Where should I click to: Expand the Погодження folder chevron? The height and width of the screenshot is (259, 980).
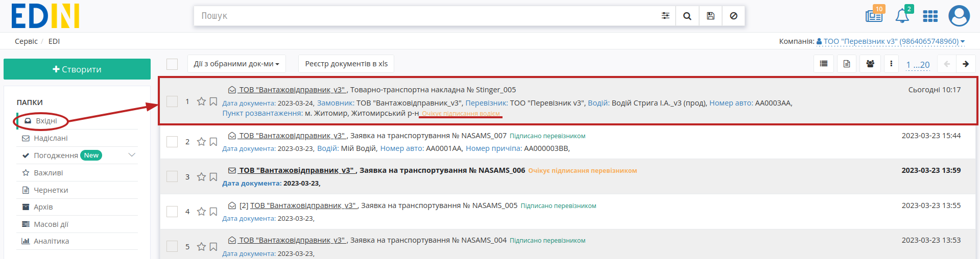[132, 155]
